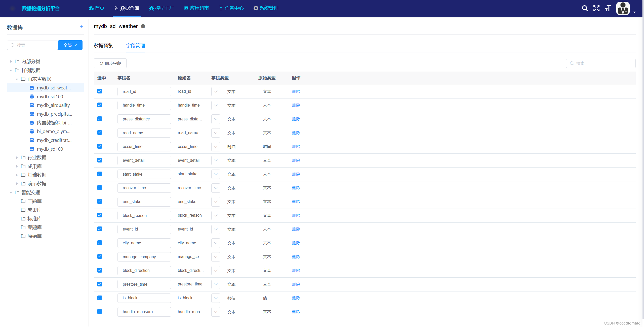The height and width of the screenshot is (327, 644).
Task: Open the 全部 filter dropdown
Action: [x=70, y=45]
